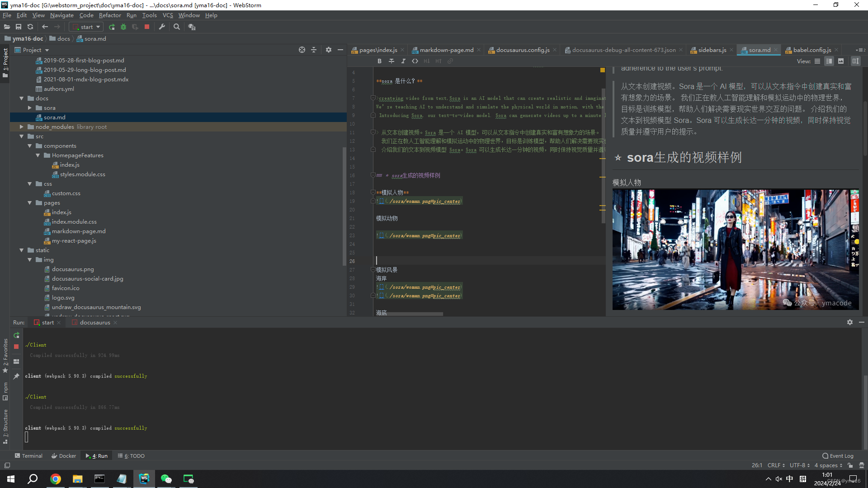Open Project panel gear settings
868x488 pixels.
(x=329, y=50)
